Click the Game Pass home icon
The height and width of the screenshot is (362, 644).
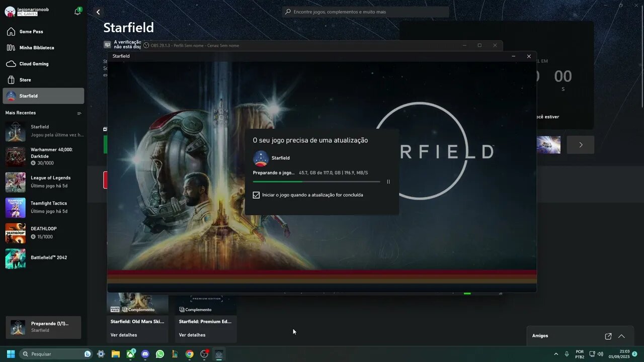[x=11, y=32]
